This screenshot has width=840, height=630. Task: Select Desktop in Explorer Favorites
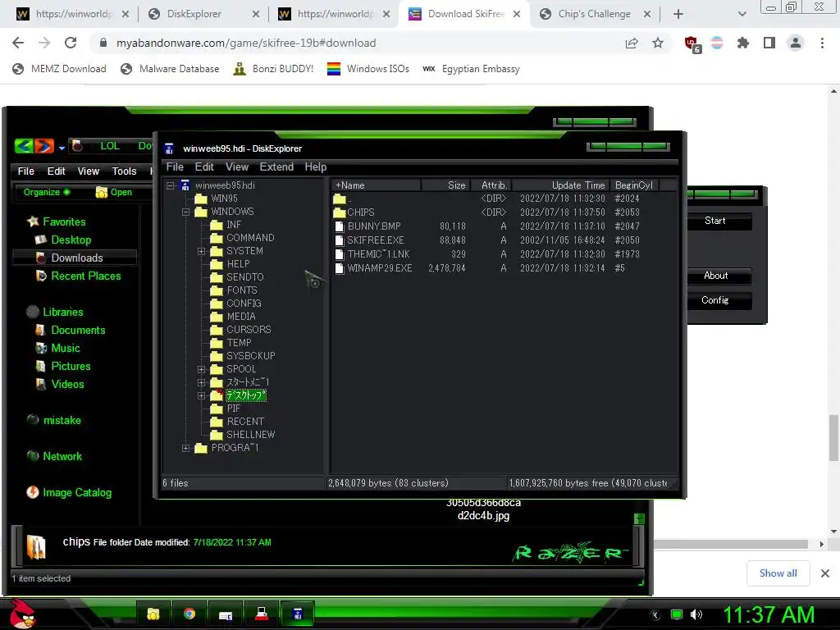click(x=71, y=240)
